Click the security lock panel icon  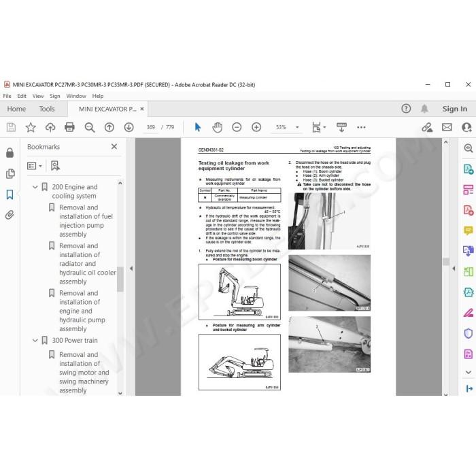pos(10,152)
